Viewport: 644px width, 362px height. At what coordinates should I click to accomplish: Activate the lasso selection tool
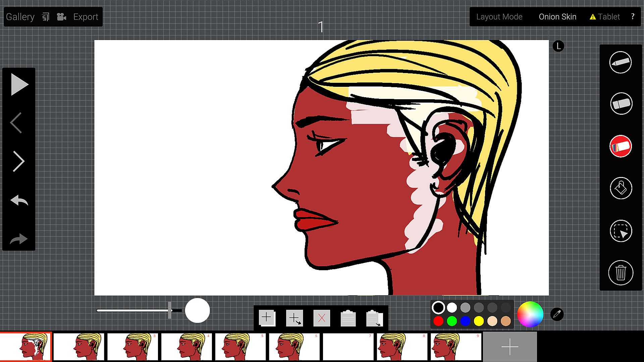click(621, 231)
